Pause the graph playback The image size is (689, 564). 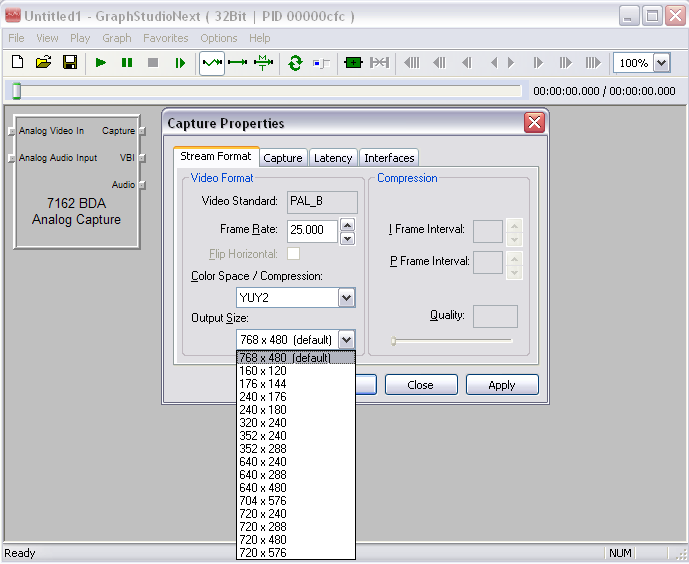coord(127,63)
